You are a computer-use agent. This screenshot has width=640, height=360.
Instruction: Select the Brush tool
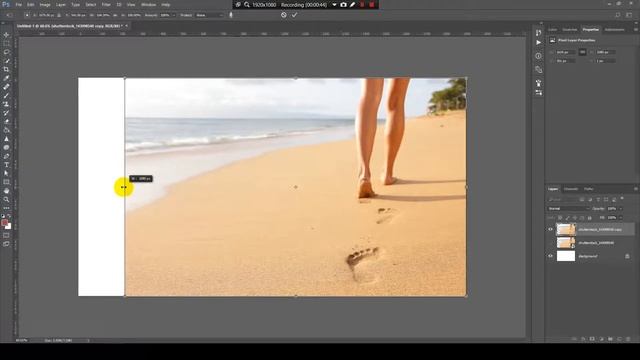[x=6, y=96]
